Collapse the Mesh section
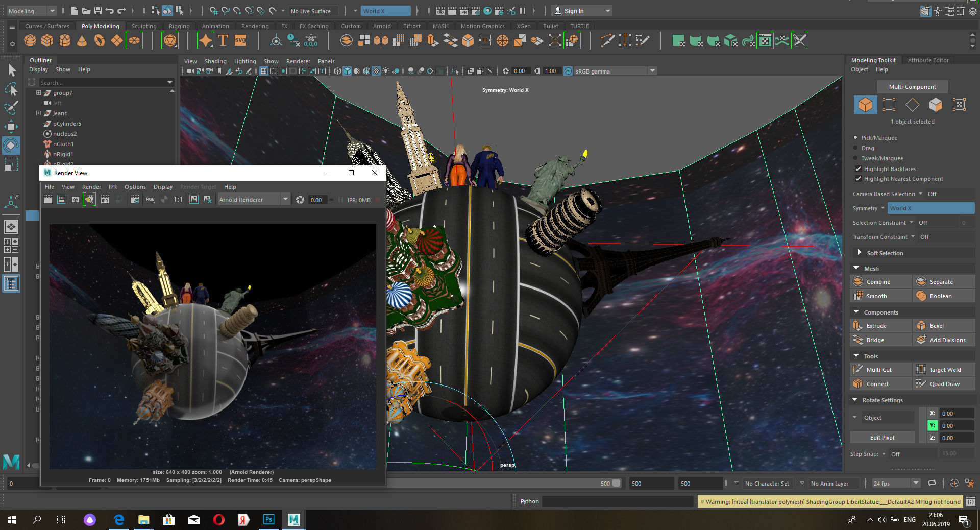This screenshot has height=530, width=980. [x=855, y=268]
